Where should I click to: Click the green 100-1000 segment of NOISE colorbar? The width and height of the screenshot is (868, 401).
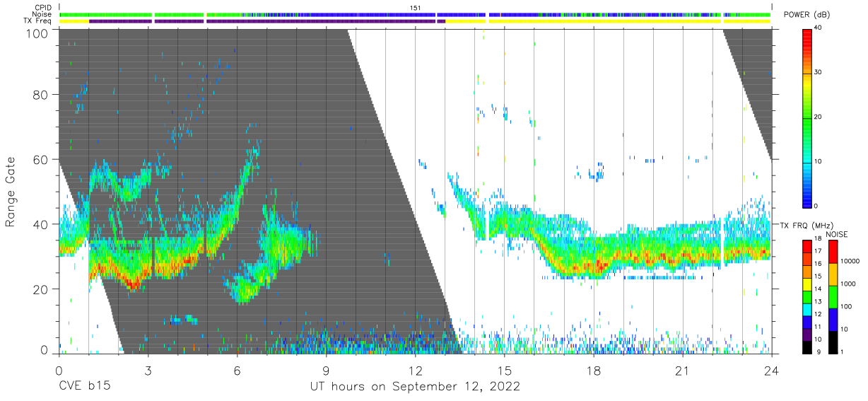832,297
